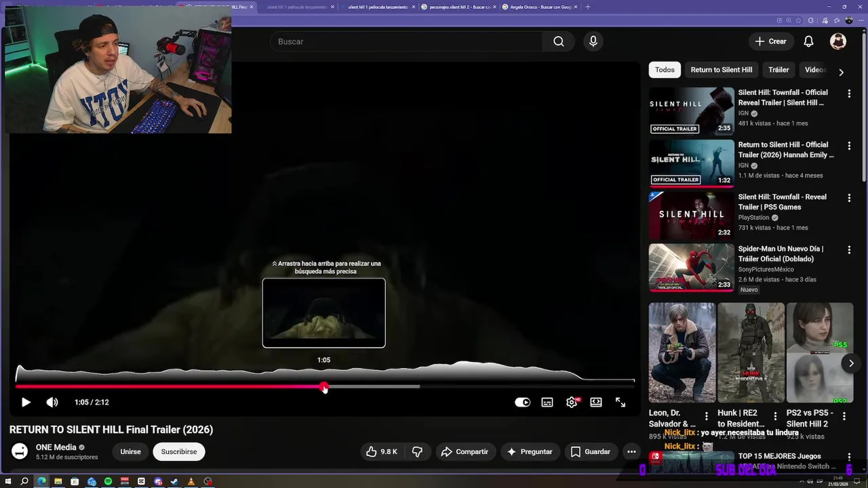Screen dimensions: 868x488
Task: Seek to buffered grey part of progress bar
Action: point(373,386)
